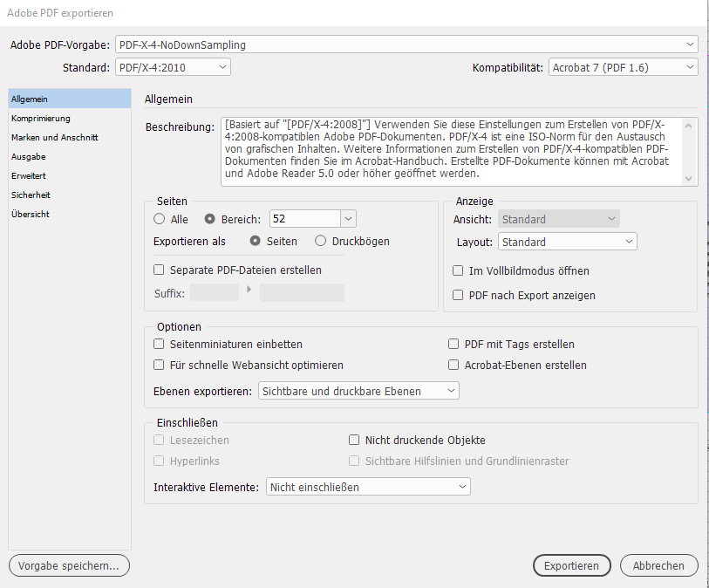Select the Ausgabe category in sidebar
Image resolution: width=709 pixels, height=588 pixels.
click(28, 156)
